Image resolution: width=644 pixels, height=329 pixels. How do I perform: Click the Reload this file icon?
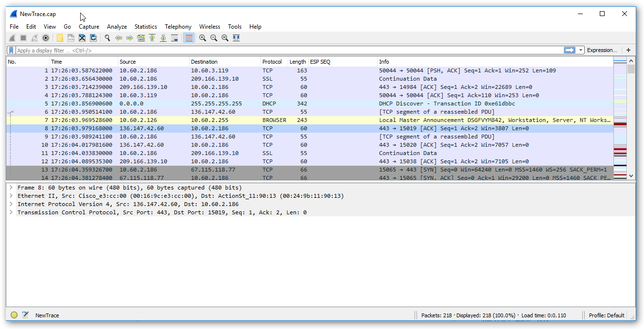[93, 38]
